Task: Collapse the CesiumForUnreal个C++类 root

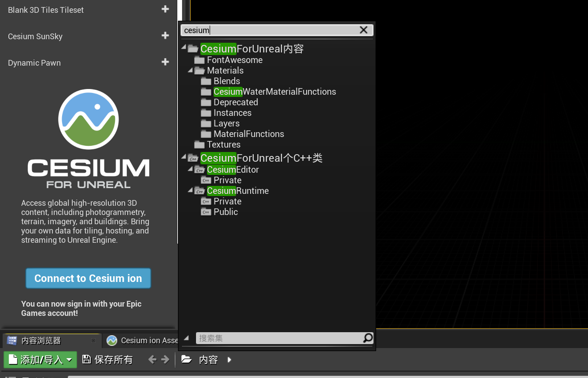Action: click(x=184, y=156)
